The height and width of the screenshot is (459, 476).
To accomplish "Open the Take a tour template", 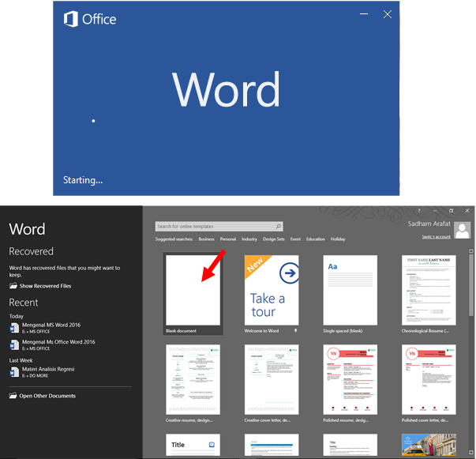I will [x=272, y=290].
